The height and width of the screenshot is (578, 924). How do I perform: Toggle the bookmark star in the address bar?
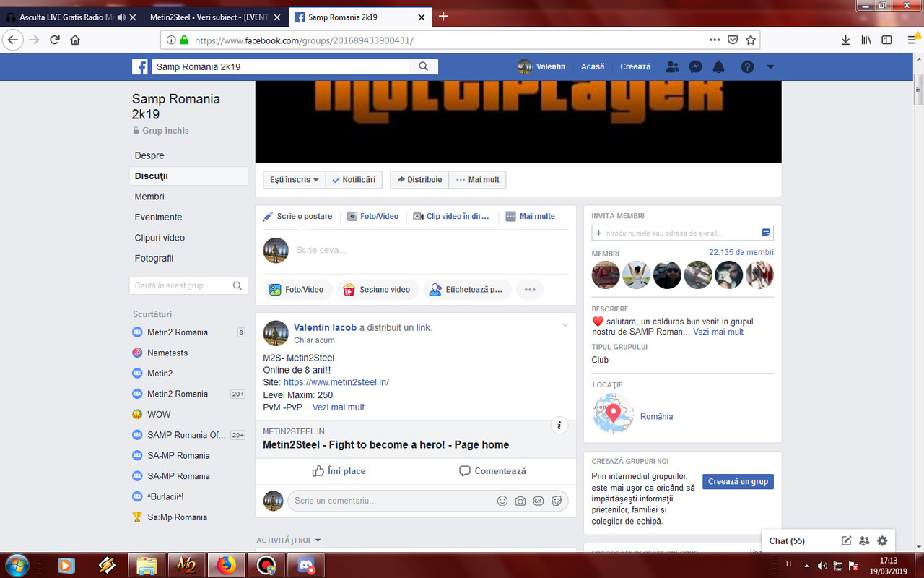750,40
